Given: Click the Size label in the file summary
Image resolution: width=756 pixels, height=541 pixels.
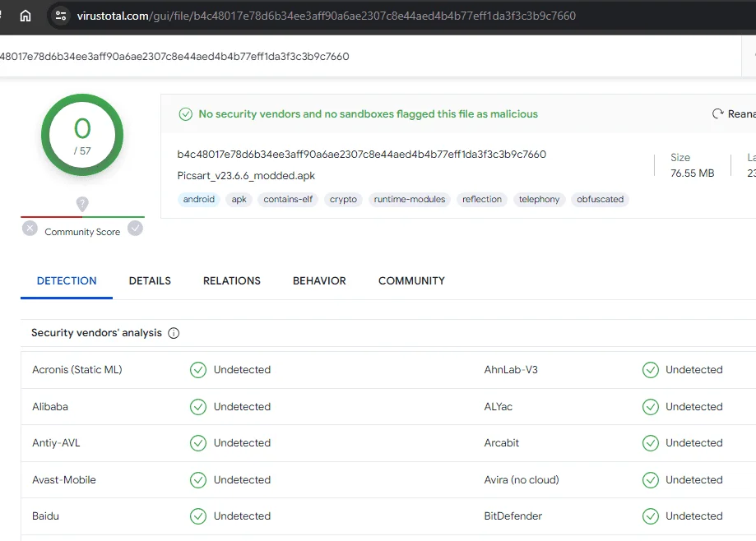Looking at the screenshot, I should [x=680, y=158].
